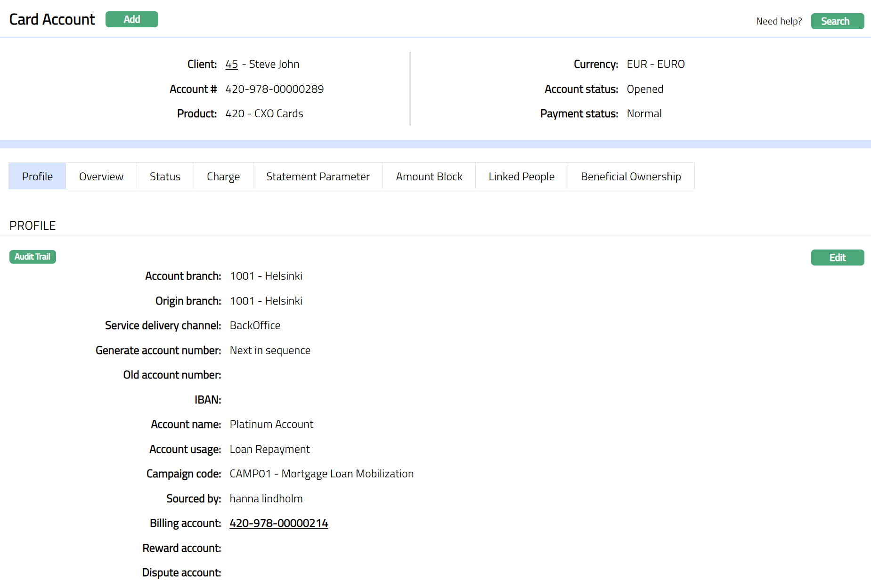
Task: View the Linked People tab
Action: [x=521, y=176]
